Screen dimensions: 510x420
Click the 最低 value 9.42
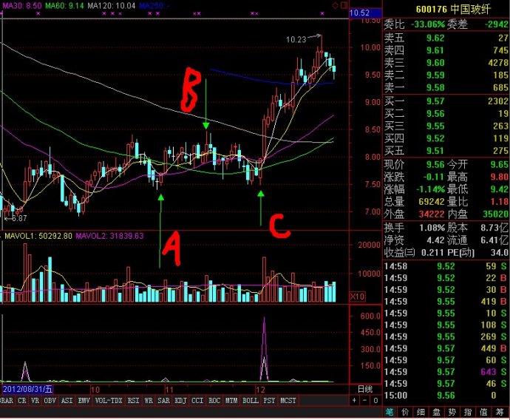coord(499,189)
